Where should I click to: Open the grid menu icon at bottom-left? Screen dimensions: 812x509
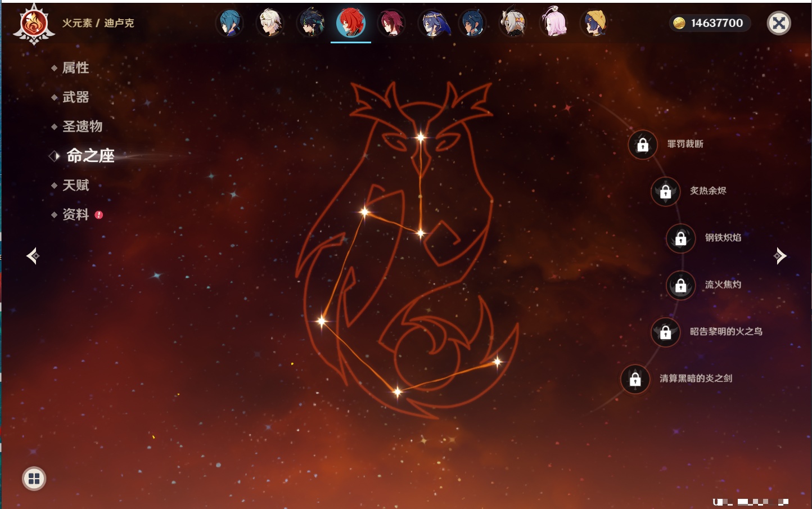34,479
